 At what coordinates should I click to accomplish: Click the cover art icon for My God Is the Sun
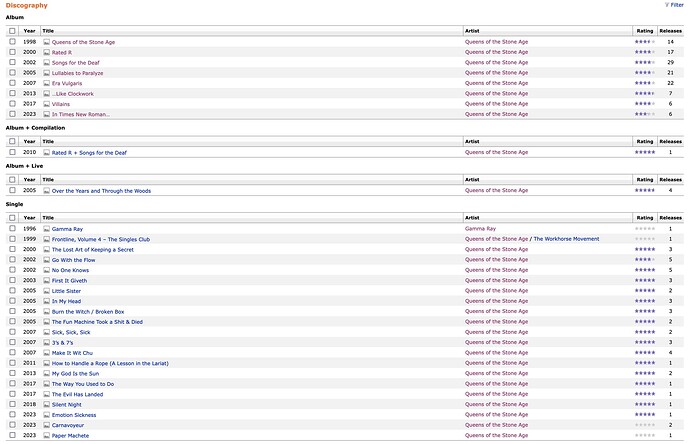pos(47,374)
